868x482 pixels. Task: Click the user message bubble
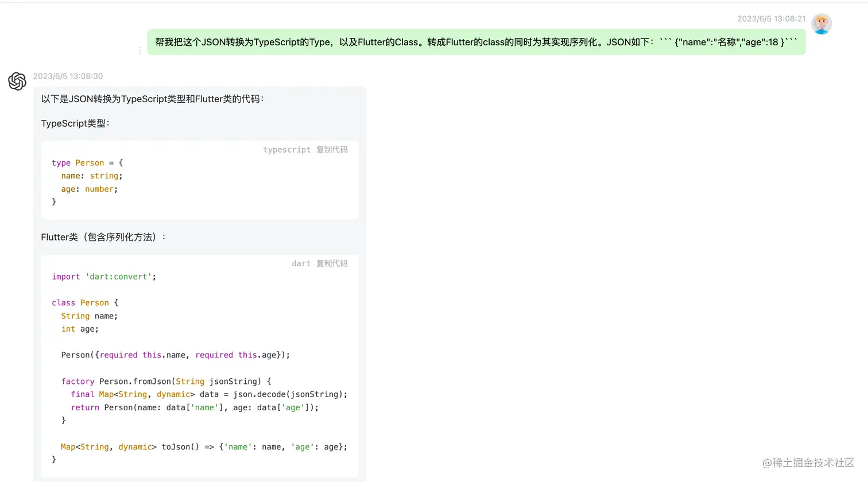click(476, 42)
